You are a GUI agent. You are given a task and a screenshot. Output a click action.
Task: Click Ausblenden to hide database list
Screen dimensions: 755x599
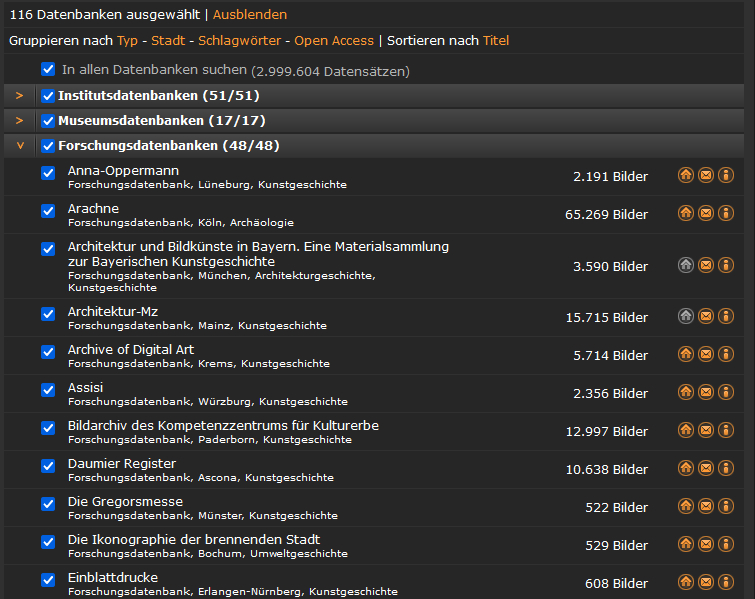pos(250,14)
